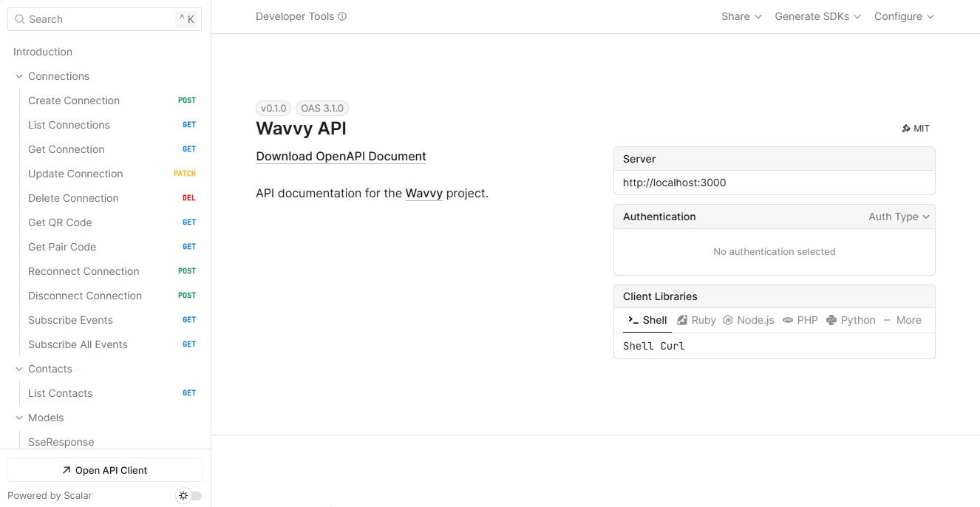Viewport: 980px width, 507px height.
Task: Click the search magnifier icon
Action: click(x=20, y=19)
